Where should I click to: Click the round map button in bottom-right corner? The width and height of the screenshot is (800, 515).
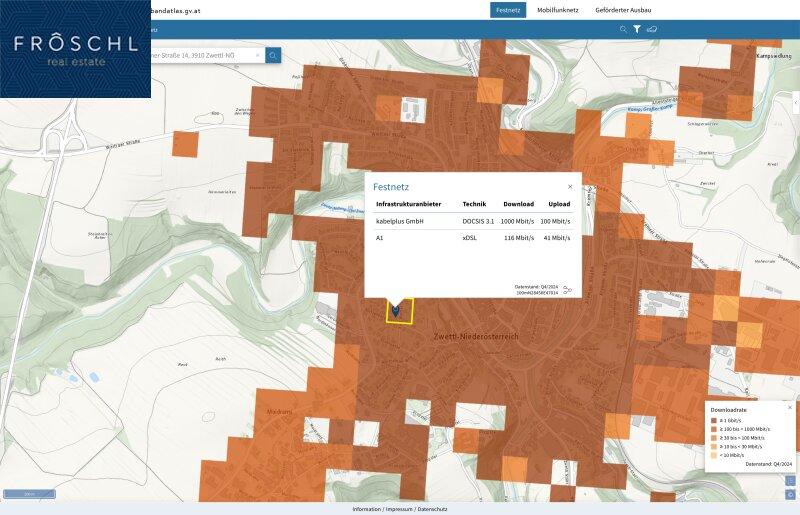[790, 494]
